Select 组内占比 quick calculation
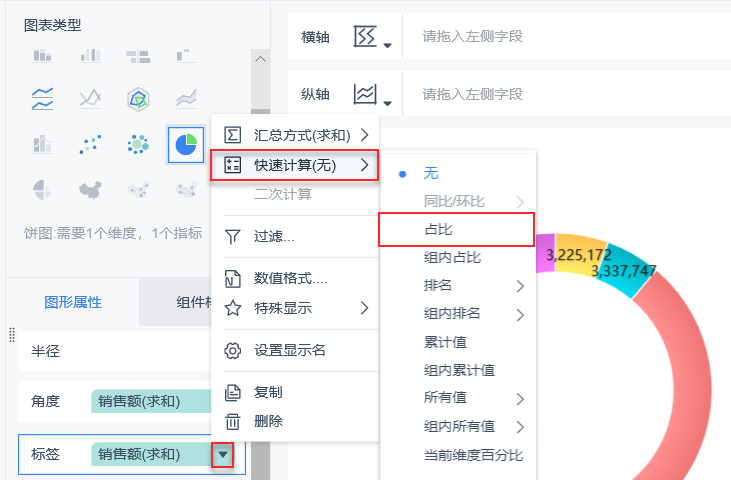731x480 pixels. tap(458, 257)
